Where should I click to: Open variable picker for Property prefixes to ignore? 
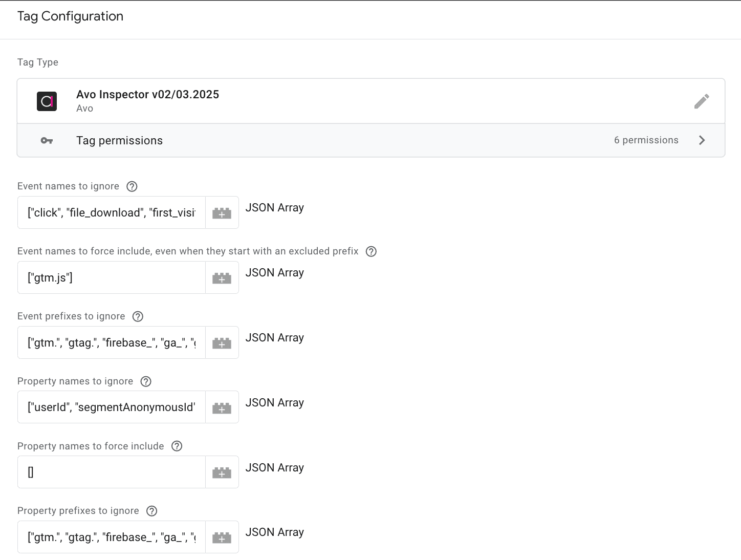click(x=222, y=537)
